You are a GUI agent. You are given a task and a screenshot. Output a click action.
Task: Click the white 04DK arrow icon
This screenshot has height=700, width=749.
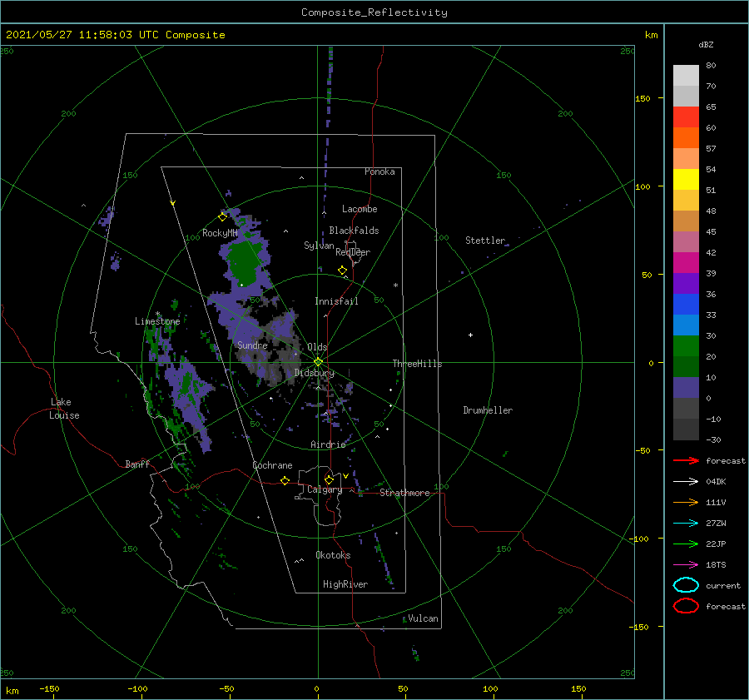click(x=686, y=481)
